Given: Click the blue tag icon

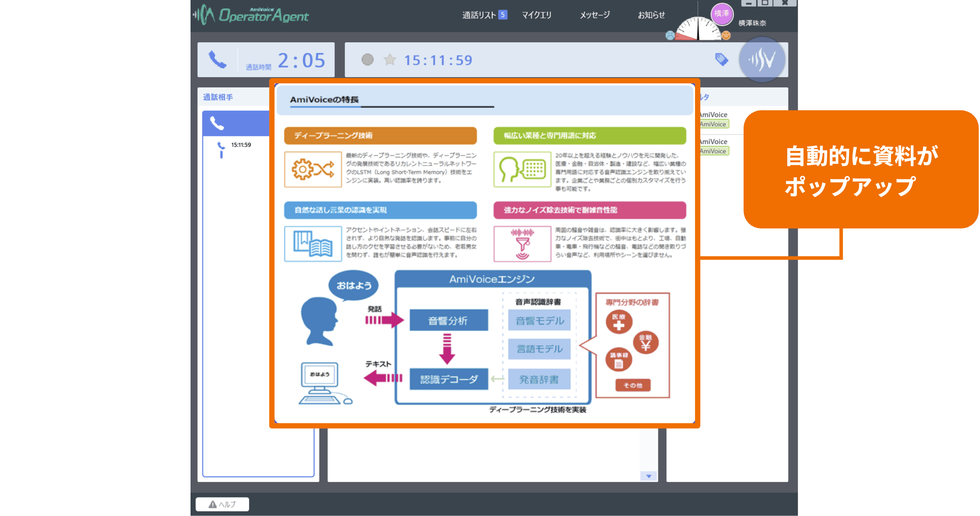Looking at the screenshot, I should click(722, 60).
